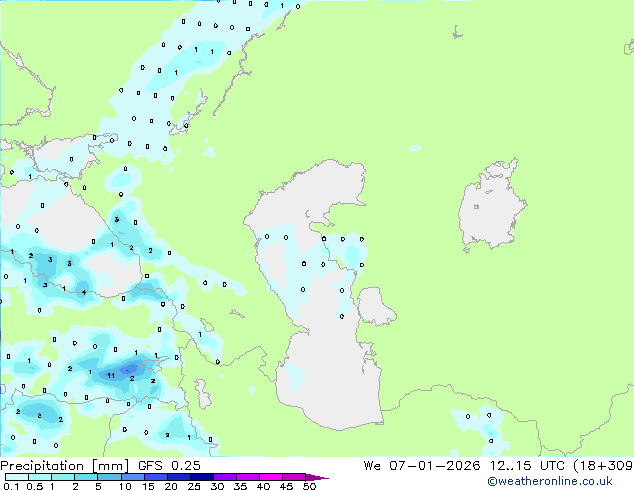Click the above-50 arrow tip of legend

pyautogui.click(x=317, y=477)
